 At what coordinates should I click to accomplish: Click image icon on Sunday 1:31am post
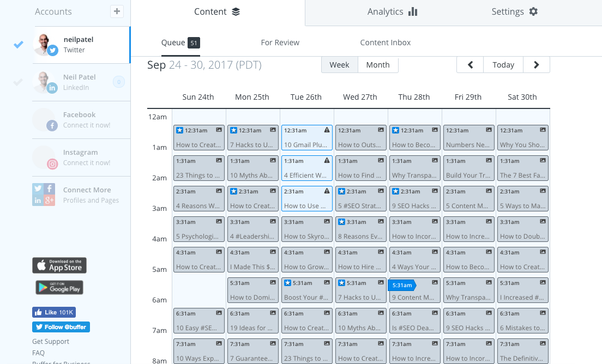(x=219, y=160)
